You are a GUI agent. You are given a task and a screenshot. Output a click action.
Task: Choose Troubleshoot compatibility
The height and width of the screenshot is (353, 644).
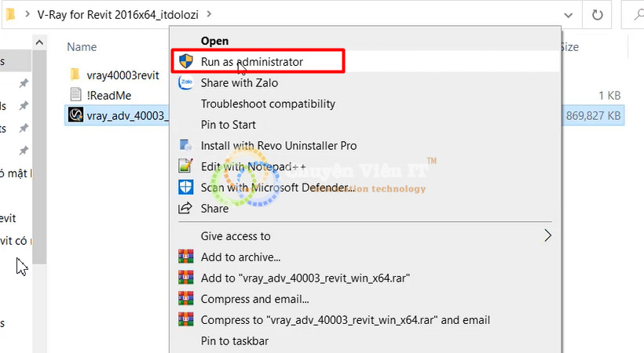point(268,104)
